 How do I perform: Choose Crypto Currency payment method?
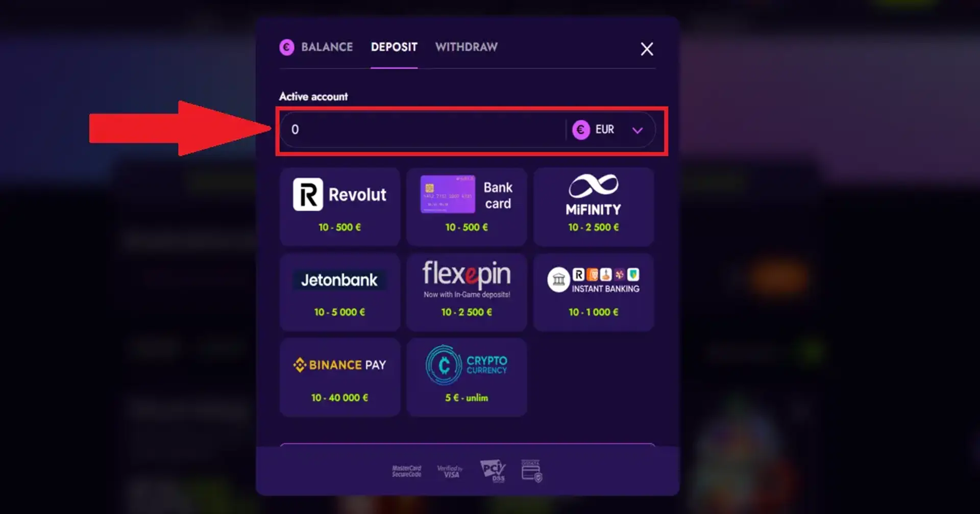pos(467,377)
